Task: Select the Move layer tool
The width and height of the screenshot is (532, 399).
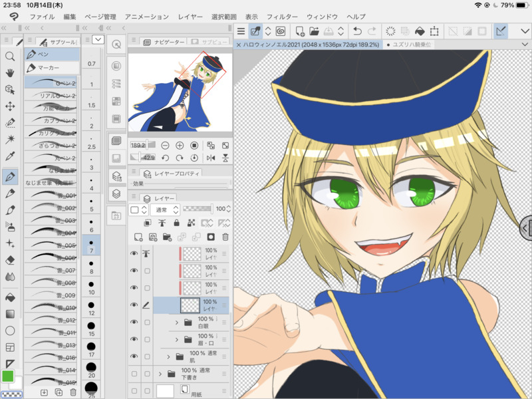Action: click(10, 106)
